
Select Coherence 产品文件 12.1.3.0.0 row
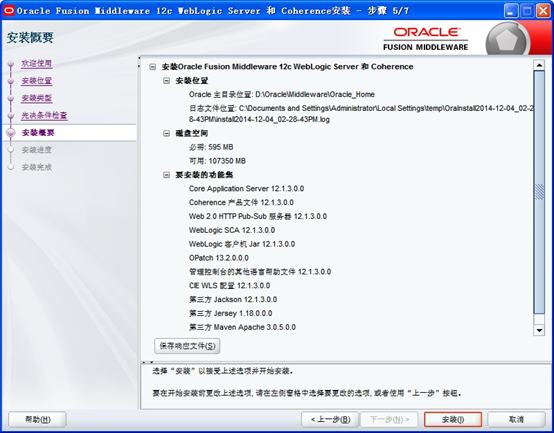click(241, 203)
